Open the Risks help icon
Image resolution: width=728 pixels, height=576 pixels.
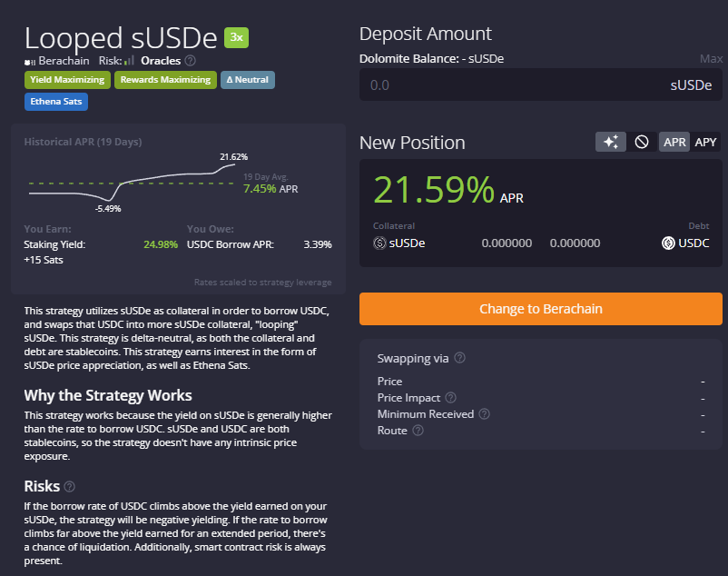(x=70, y=486)
